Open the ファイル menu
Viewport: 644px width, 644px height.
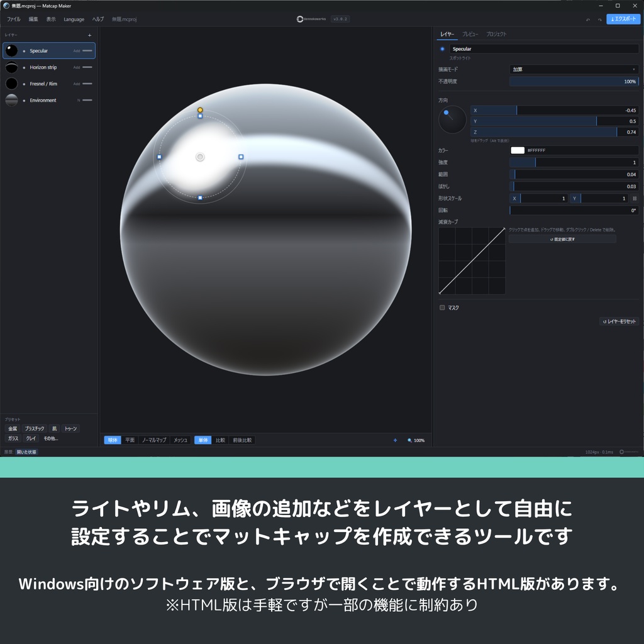click(x=14, y=19)
